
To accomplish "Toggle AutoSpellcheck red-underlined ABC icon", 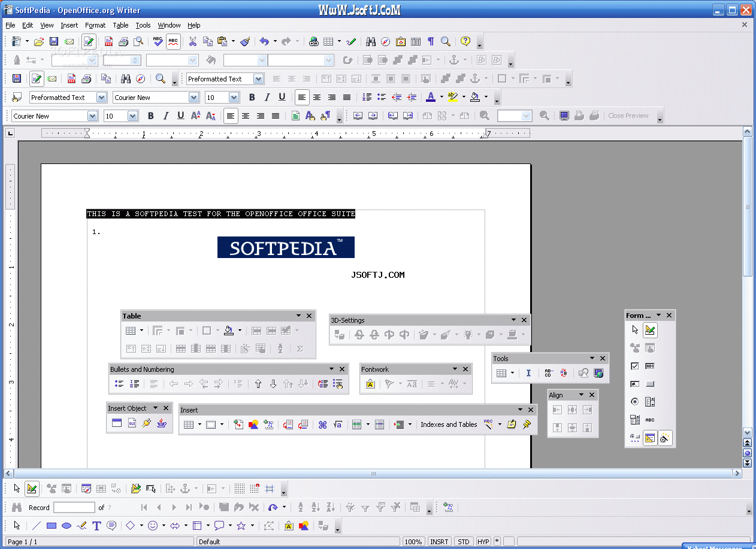I will [173, 42].
